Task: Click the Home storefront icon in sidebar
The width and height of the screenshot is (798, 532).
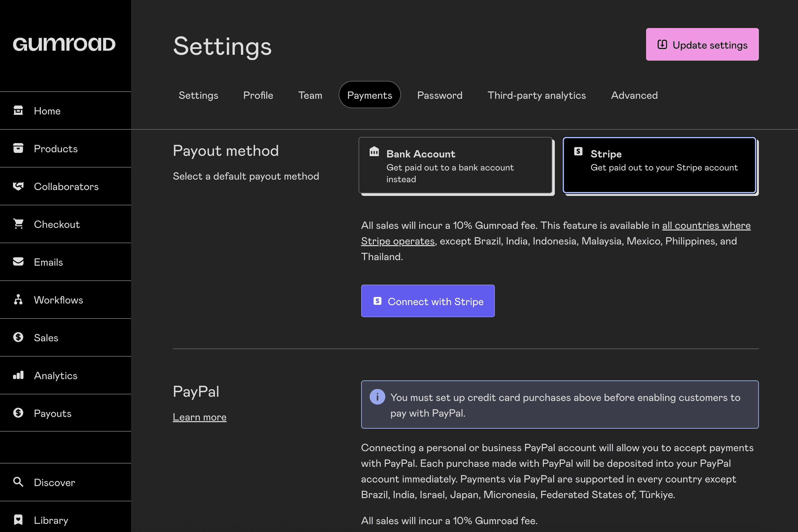Action: [18, 111]
